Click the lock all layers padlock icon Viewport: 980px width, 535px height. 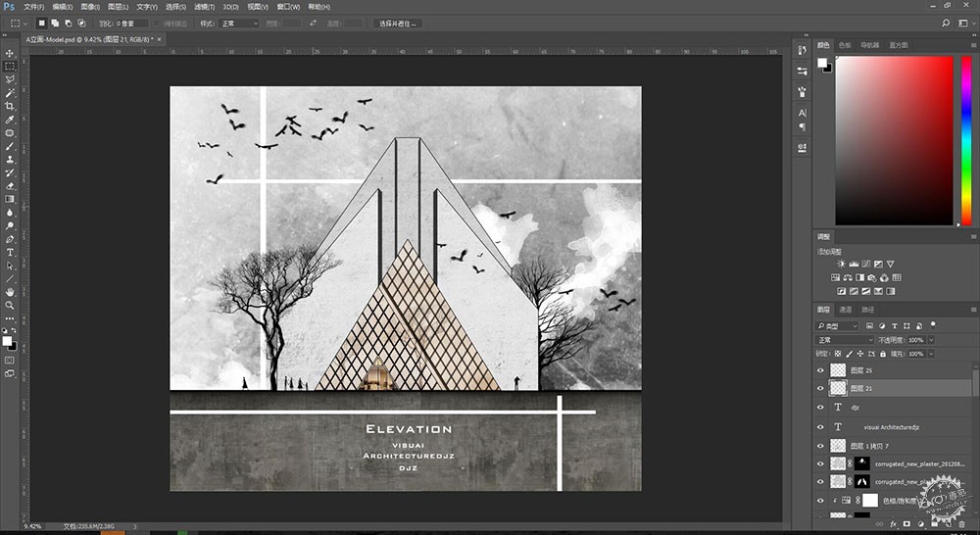[x=883, y=354]
